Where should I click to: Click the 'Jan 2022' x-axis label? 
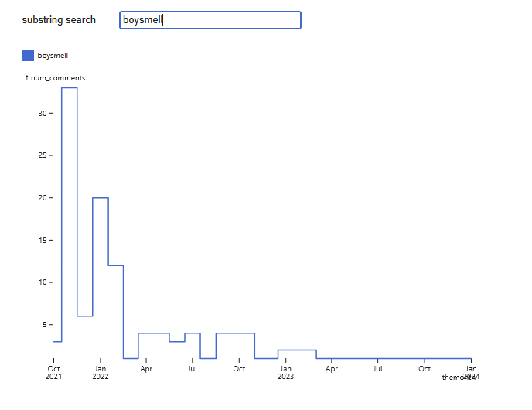[x=101, y=372]
